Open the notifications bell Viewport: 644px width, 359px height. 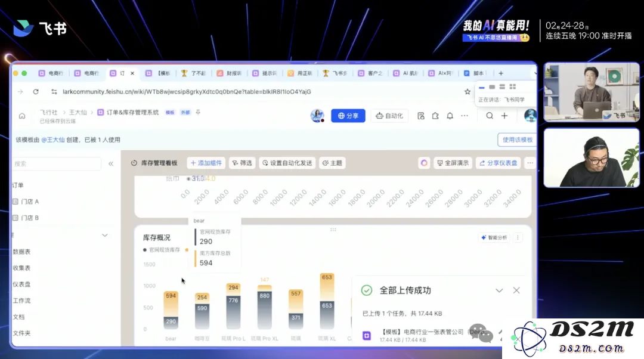pyautogui.click(x=450, y=116)
